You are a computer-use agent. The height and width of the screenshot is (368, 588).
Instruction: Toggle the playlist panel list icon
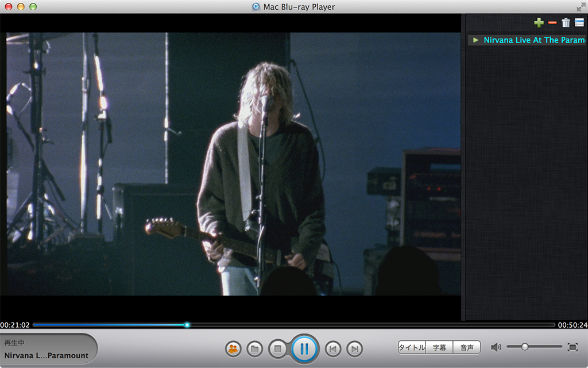point(579,22)
